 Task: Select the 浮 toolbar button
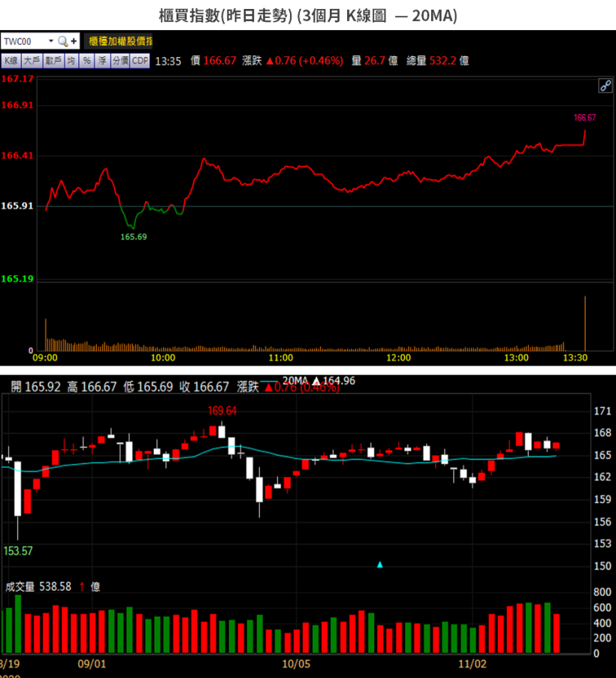pyautogui.click(x=102, y=61)
